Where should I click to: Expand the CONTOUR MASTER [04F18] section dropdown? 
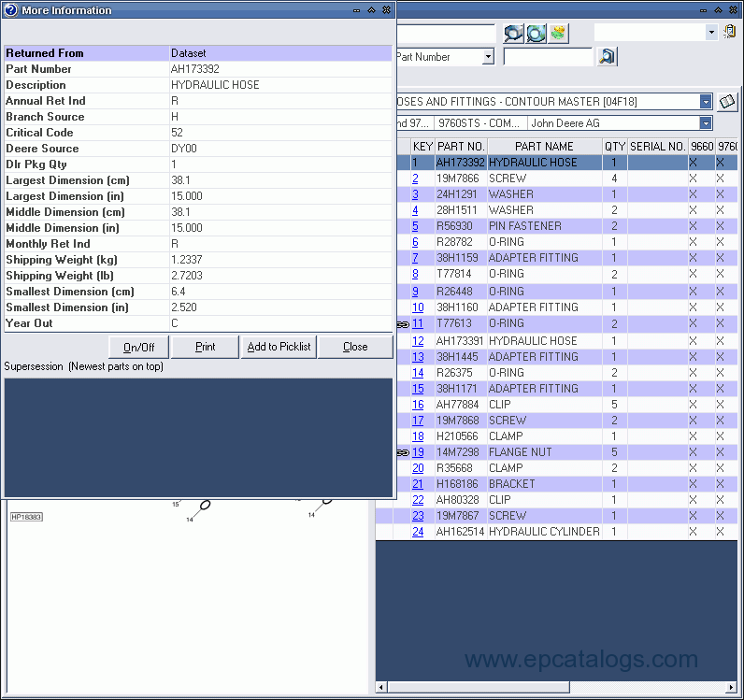coord(706,102)
